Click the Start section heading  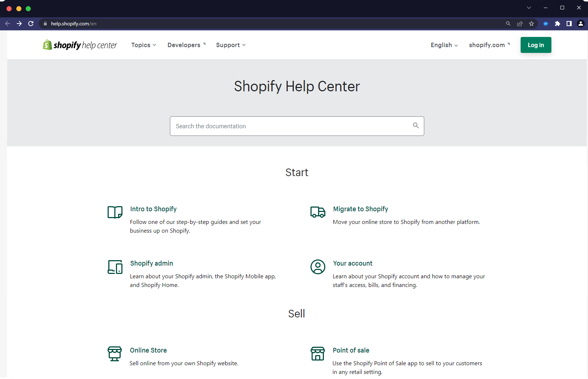297,172
